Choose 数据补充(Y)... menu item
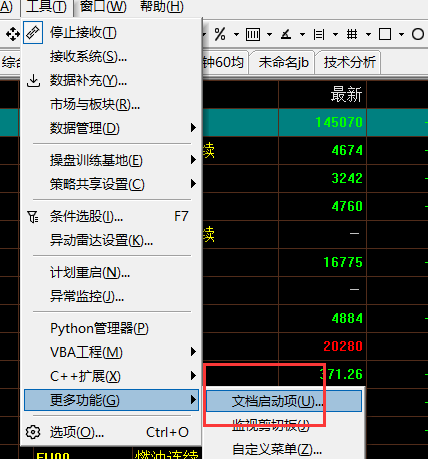 [111, 80]
